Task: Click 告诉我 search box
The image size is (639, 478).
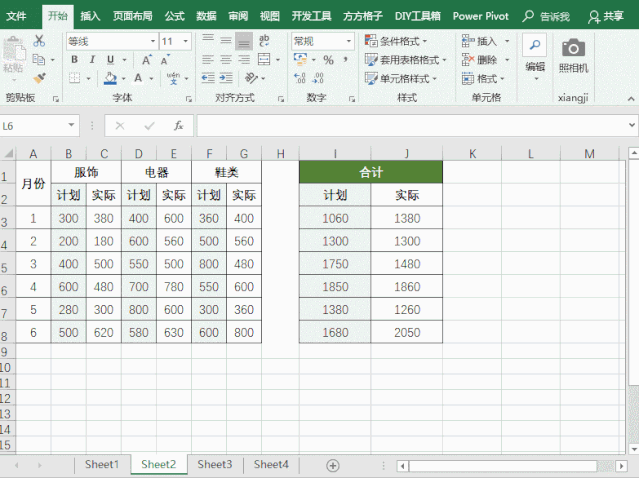Action: pyautogui.click(x=546, y=16)
